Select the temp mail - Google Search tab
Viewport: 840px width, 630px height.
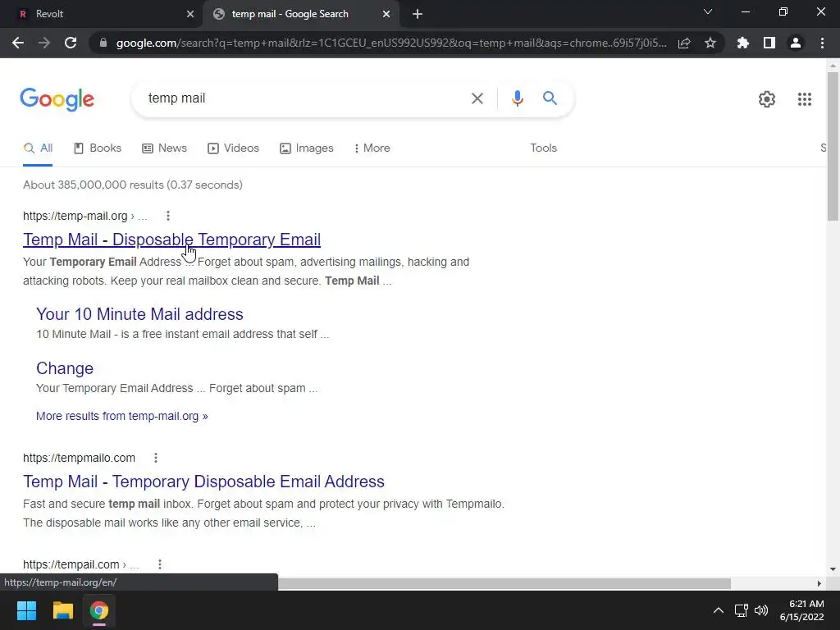pos(300,14)
